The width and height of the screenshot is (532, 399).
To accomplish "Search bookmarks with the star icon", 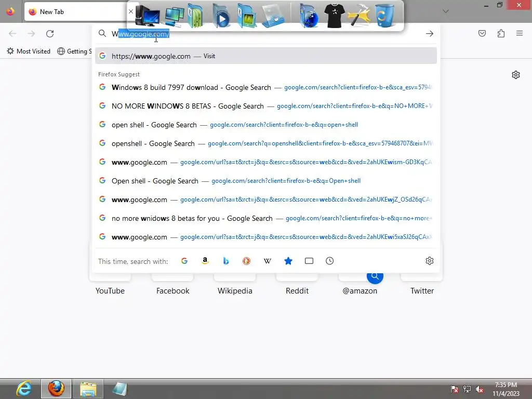I will [x=288, y=261].
